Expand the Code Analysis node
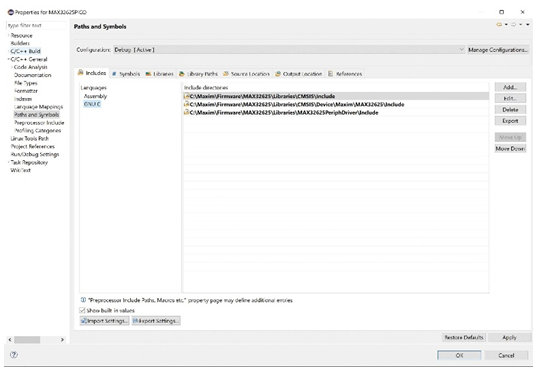539x370 pixels. point(12,67)
